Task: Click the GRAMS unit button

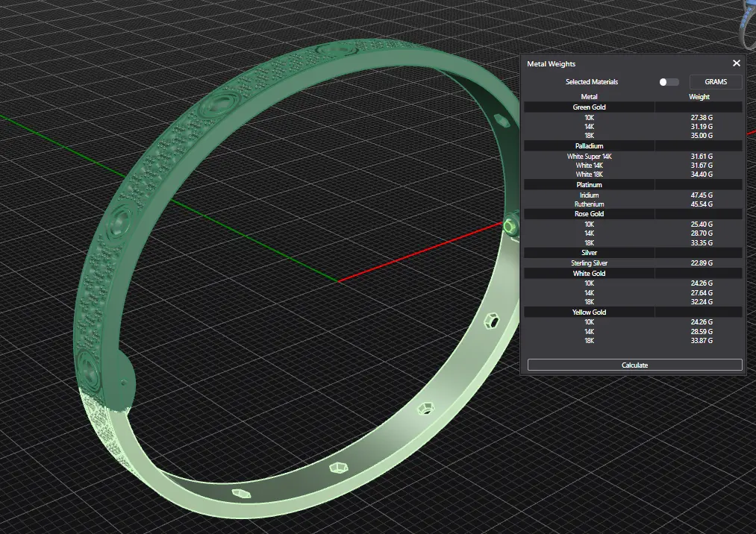Action: point(716,82)
